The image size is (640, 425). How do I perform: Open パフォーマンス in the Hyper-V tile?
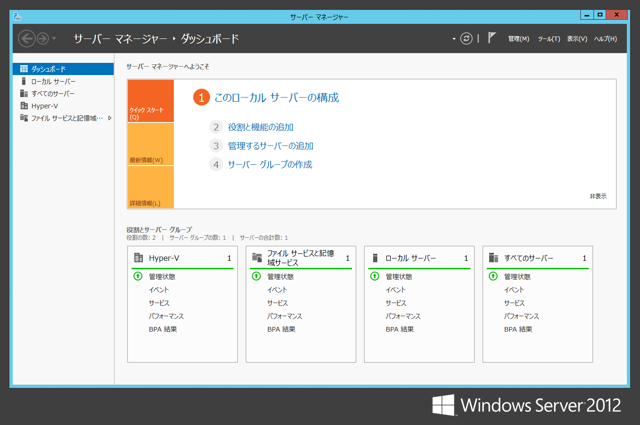coord(166,316)
